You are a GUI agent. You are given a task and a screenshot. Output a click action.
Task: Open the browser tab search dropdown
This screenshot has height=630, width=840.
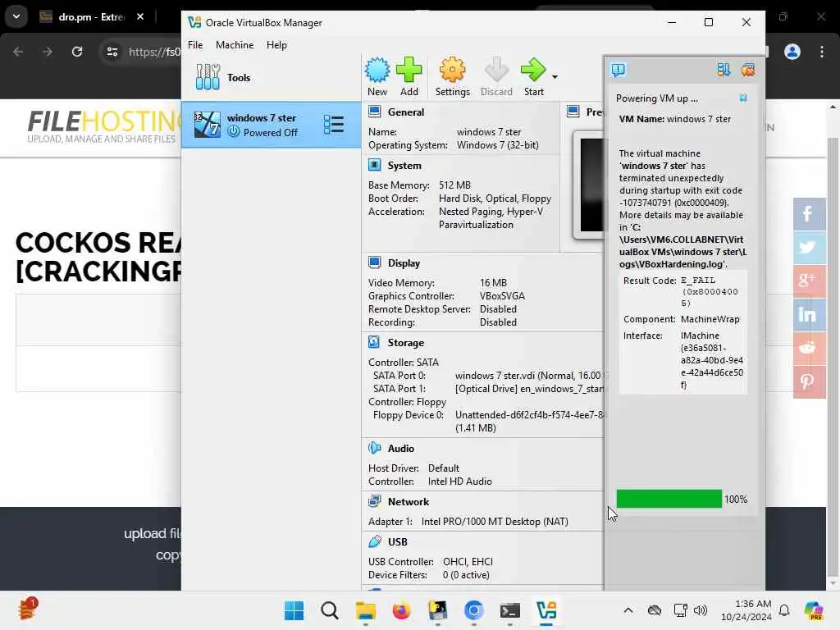(16, 16)
